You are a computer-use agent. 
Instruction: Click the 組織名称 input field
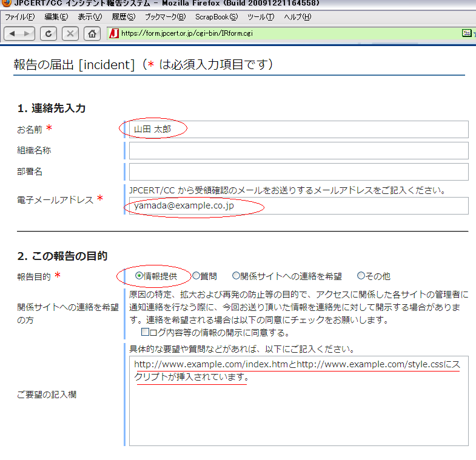click(299, 150)
